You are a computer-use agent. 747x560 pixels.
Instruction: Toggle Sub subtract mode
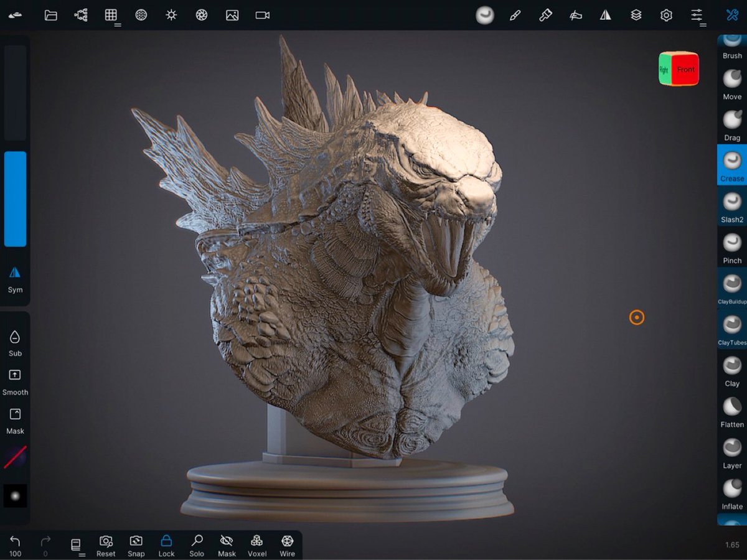click(x=15, y=343)
